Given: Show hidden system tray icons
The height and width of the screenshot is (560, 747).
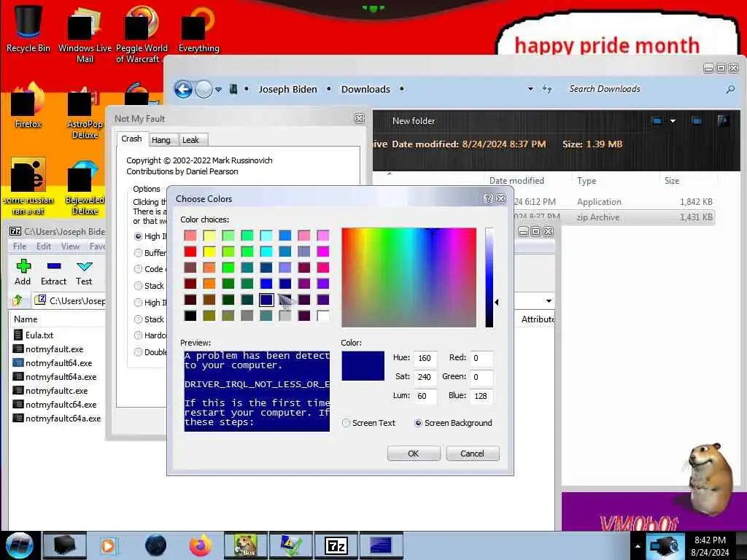Looking at the screenshot, I should (638, 546).
